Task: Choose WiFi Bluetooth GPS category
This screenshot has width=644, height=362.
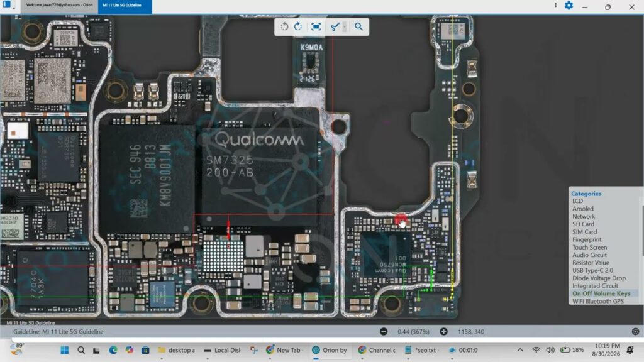Action: point(598,301)
